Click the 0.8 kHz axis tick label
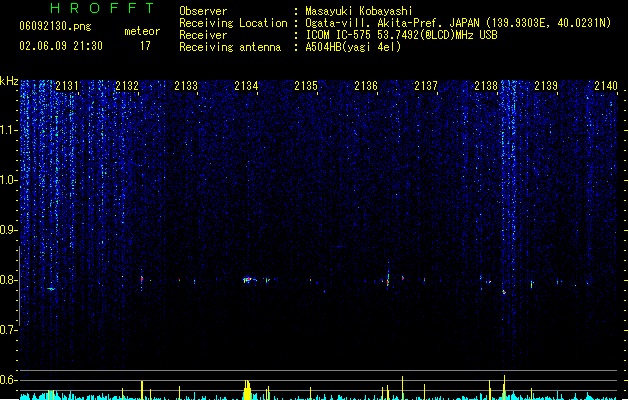 coord(8,280)
